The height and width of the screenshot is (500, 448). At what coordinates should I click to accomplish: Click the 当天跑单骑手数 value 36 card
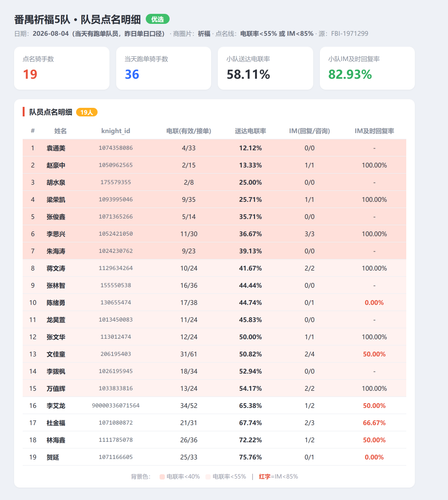pyautogui.click(x=164, y=68)
